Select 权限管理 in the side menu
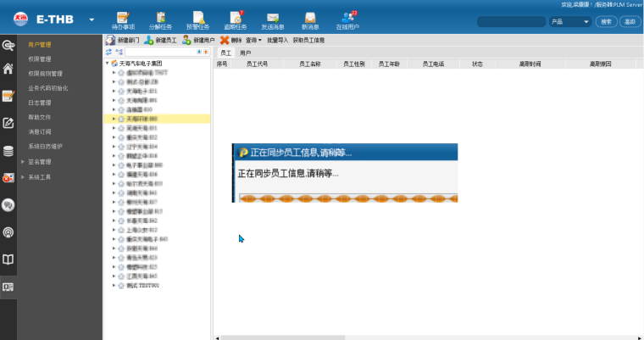The height and width of the screenshot is (340, 644). coord(39,59)
